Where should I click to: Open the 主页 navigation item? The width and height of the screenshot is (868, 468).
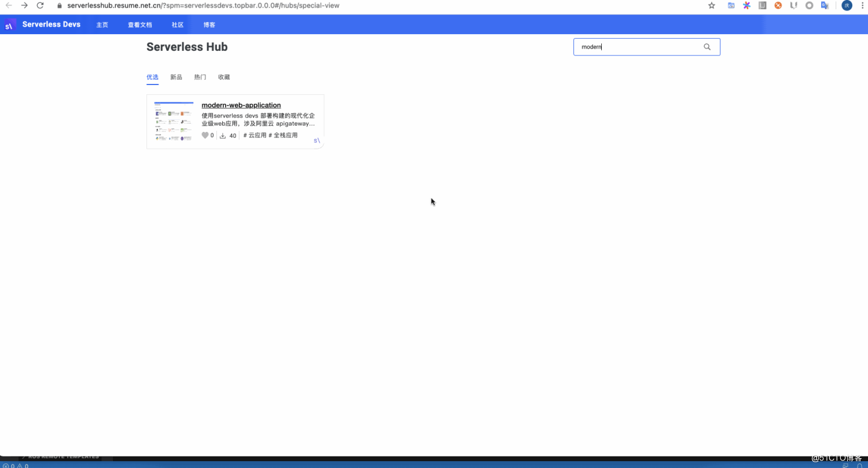pyautogui.click(x=102, y=25)
